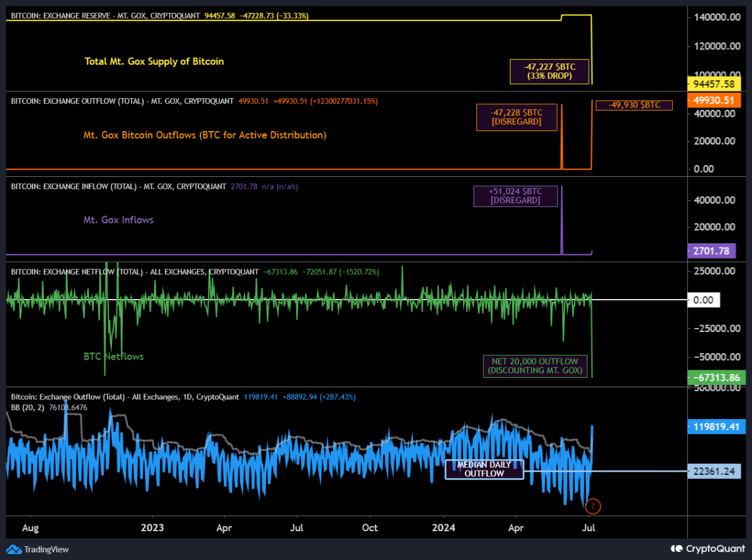Click the 'Mt. Gox Inflows' purple label
752x560 pixels.
[119, 220]
